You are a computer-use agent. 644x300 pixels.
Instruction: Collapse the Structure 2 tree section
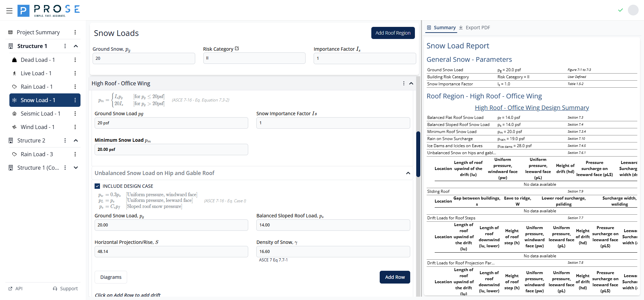tap(76, 140)
